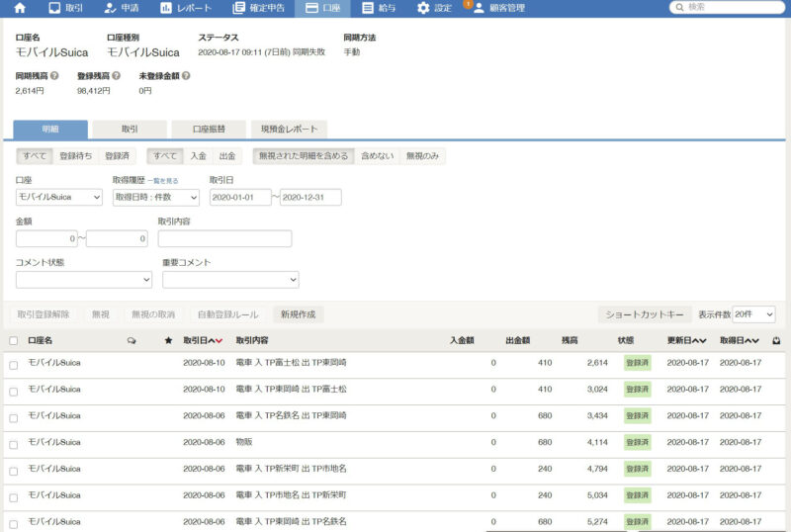
Task: Open the 表示件数 20件 dropdown
Action: [x=753, y=314]
